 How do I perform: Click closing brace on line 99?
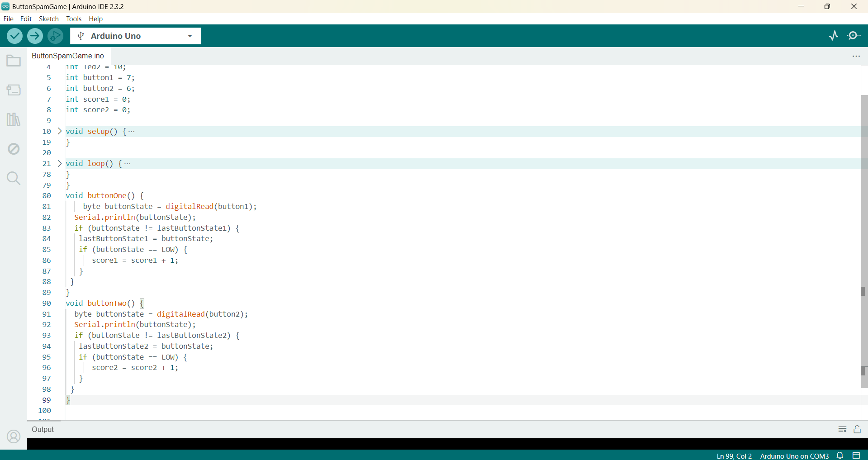(68, 400)
